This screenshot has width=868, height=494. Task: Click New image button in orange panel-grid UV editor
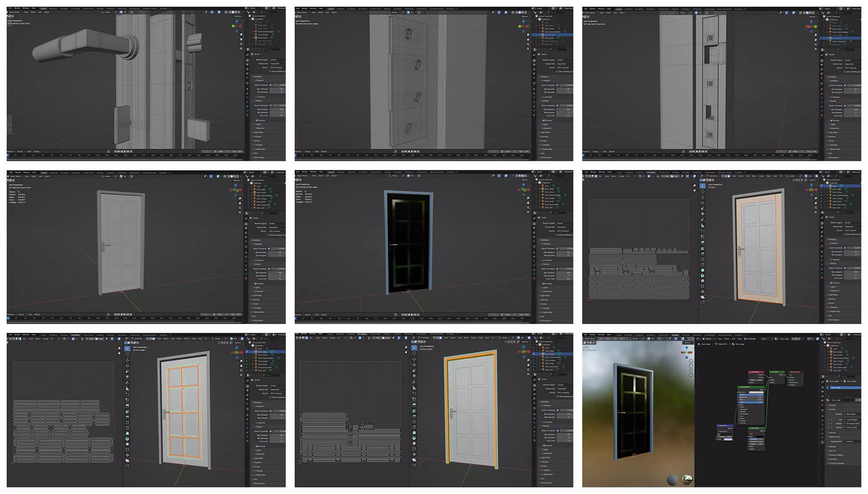[x=90, y=339]
